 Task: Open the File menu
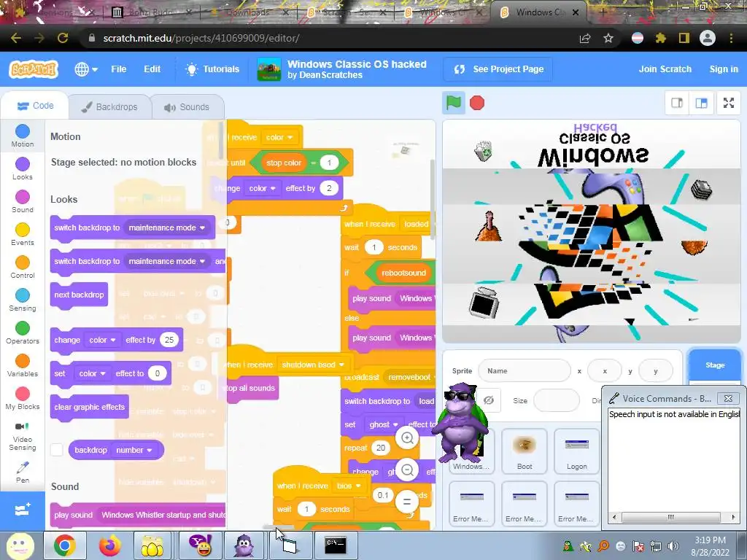(x=119, y=69)
